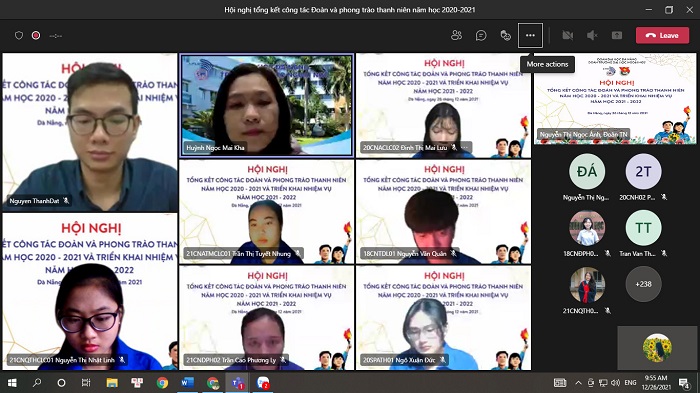Expand the +238 more participants overflow
The width and height of the screenshot is (700, 393).
(x=643, y=284)
